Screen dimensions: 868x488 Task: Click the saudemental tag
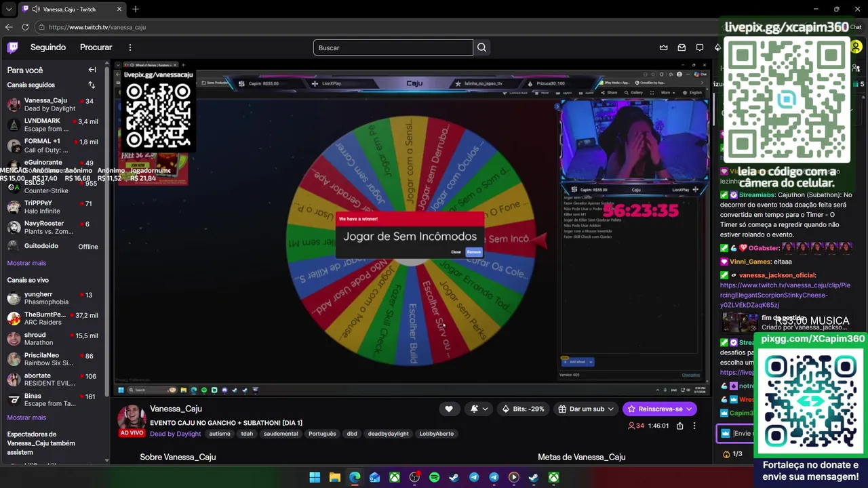[281, 434]
